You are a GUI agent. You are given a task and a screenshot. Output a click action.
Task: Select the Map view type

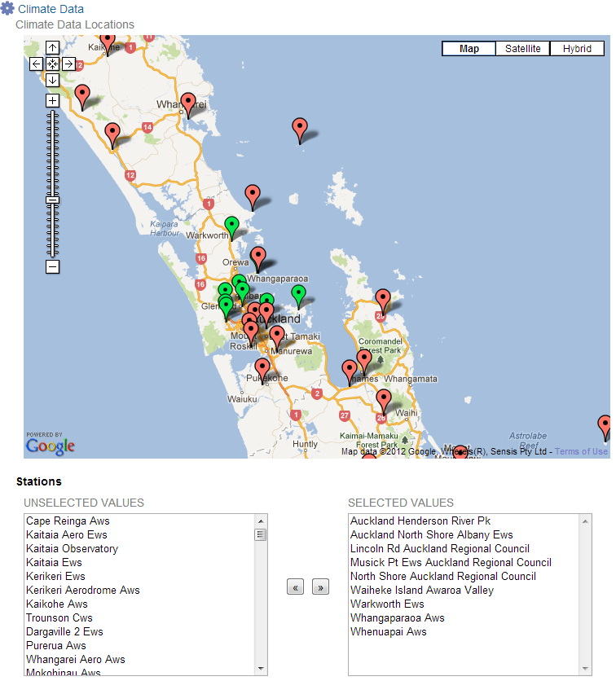tap(469, 49)
